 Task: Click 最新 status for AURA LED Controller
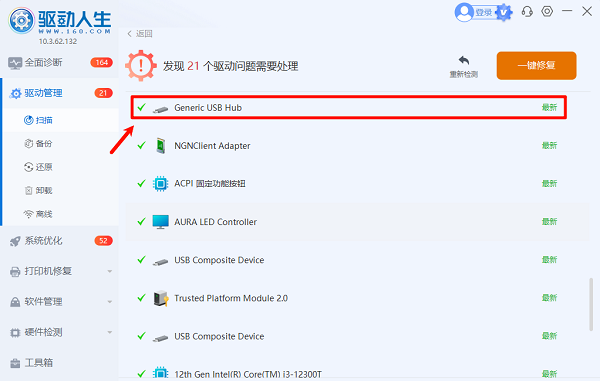tap(549, 221)
